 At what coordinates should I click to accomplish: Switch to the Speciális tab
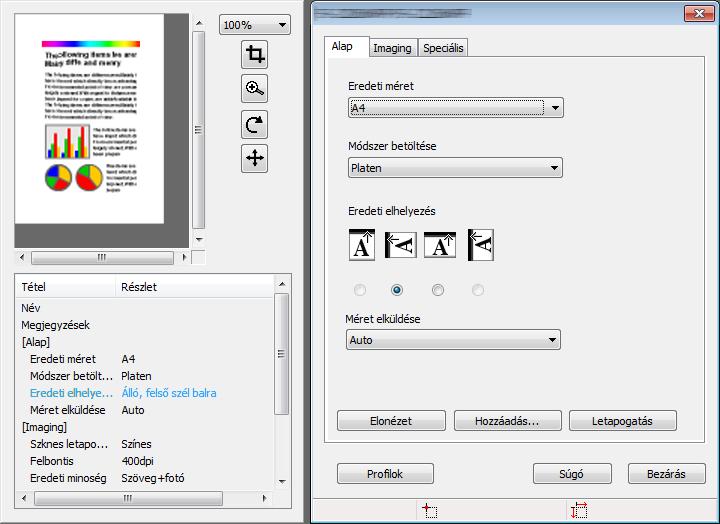click(x=443, y=48)
